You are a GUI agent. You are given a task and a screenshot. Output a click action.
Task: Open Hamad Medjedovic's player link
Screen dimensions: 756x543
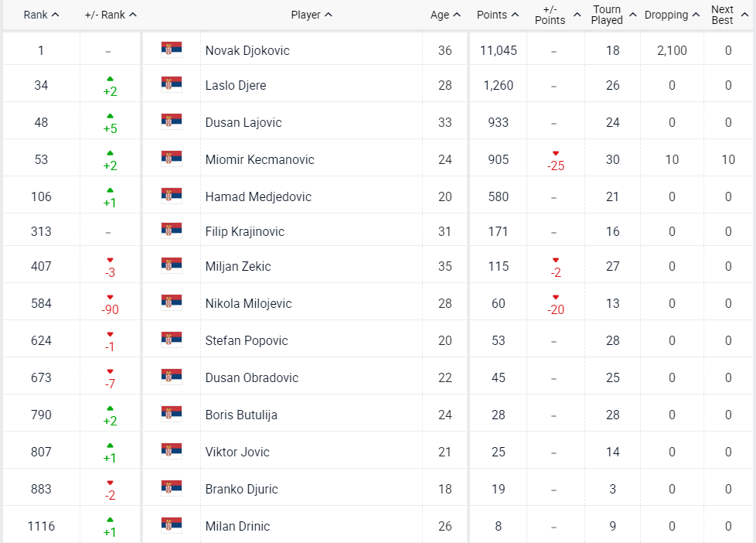tap(258, 196)
